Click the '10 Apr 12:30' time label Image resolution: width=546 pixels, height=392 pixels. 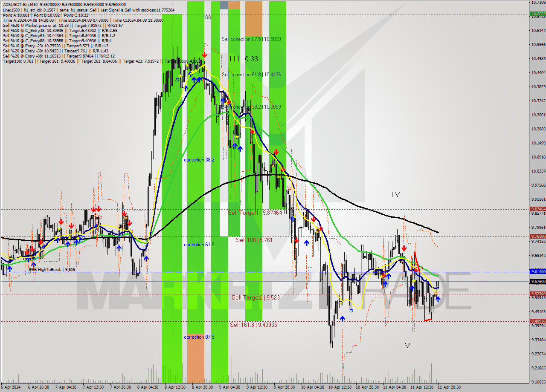click(x=340, y=387)
